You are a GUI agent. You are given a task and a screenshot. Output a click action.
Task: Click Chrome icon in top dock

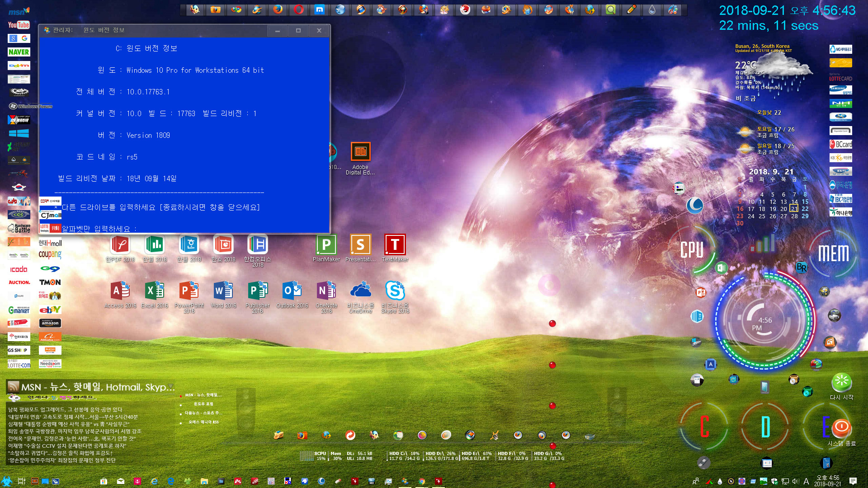click(236, 9)
